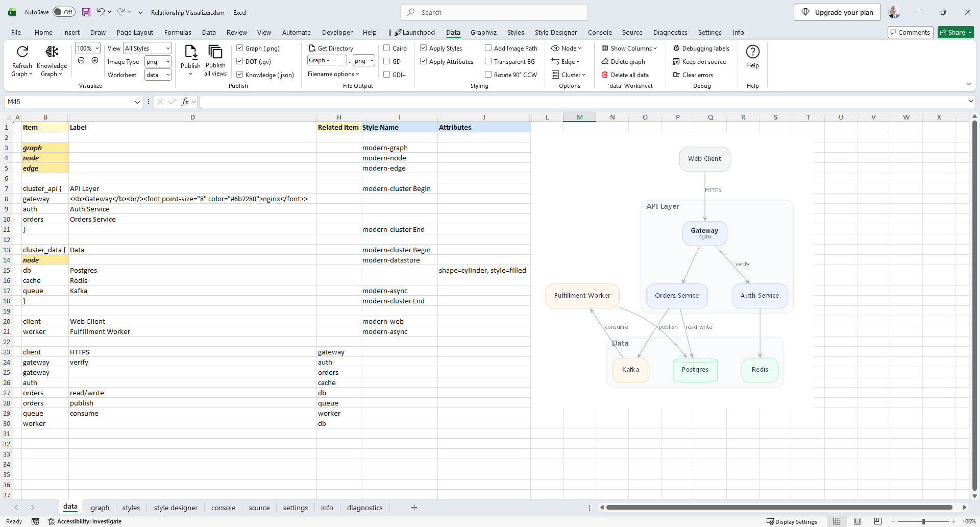Enable the Cairo checkbox
The width and height of the screenshot is (980, 527).
click(x=387, y=48)
